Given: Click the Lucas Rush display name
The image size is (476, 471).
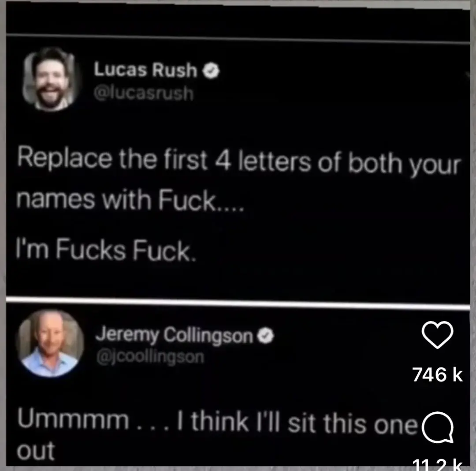Looking at the screenshot, I should [146, 69].
